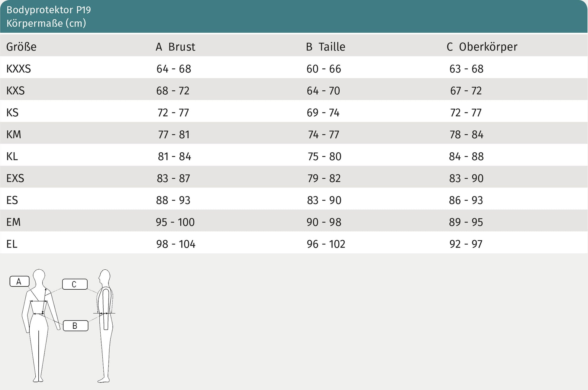588x390 pixels.
Task: Click the KM size label
Action: (14, 135)
